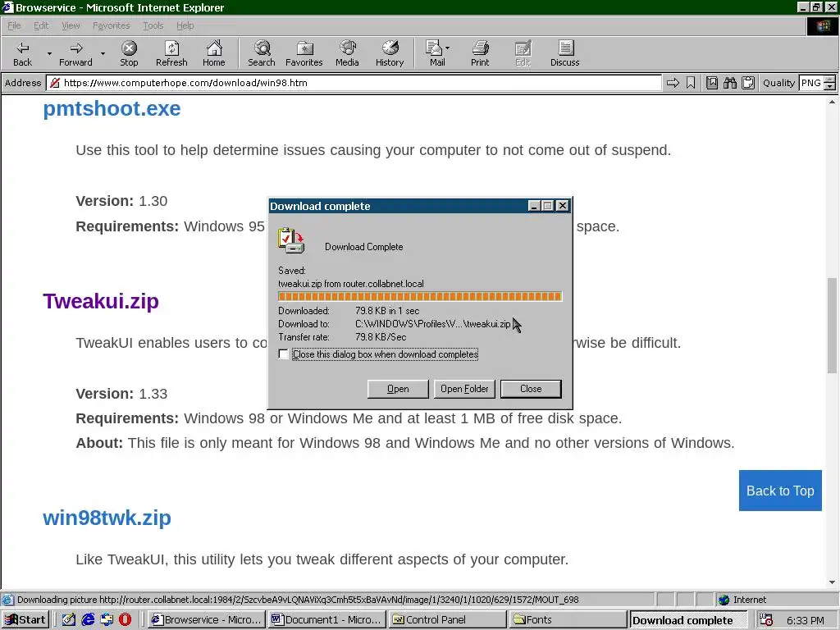Open the Favorites pane
This screenshot has width=840, height=630.
pyautogui.click(x=304, y=53)
